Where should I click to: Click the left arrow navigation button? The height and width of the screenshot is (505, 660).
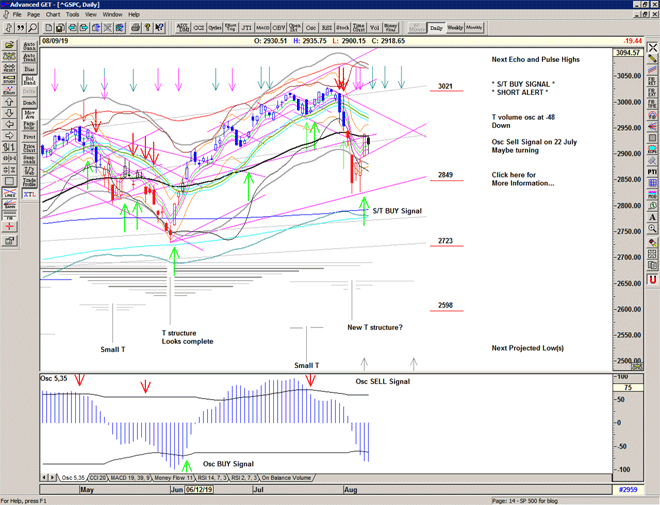(x=9, y=125)
